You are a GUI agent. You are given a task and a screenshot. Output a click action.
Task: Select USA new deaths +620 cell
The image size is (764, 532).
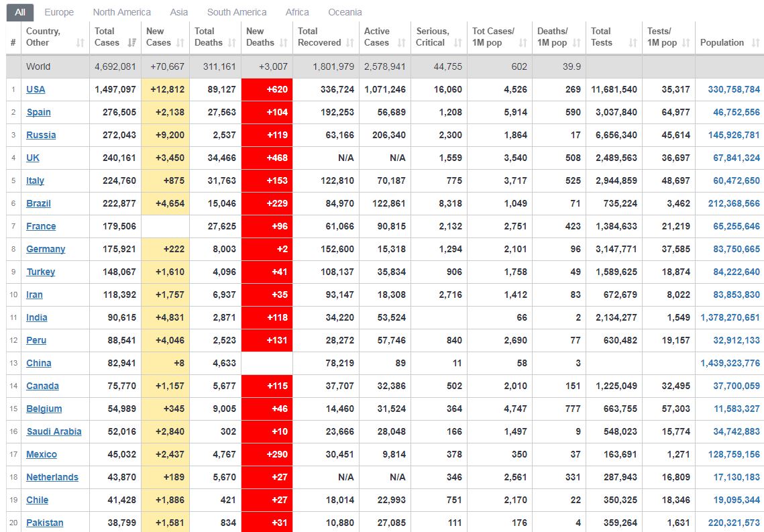(x=267, y=90)
